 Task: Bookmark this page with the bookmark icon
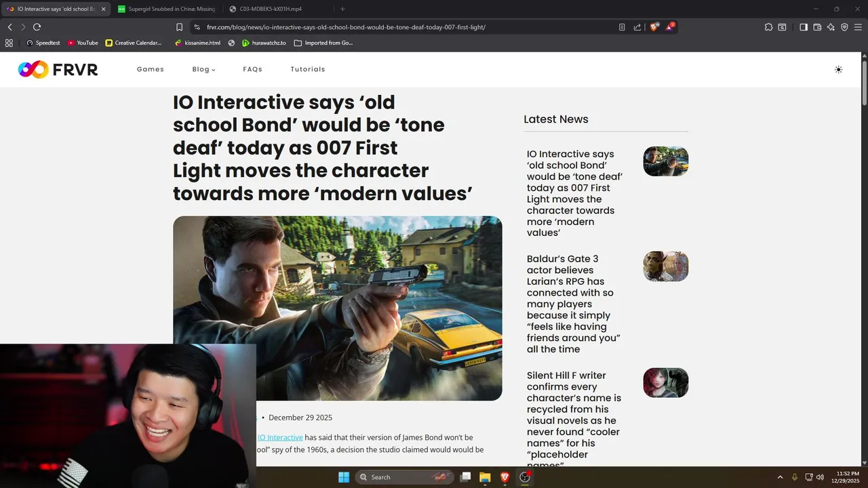(x=179, y=27)
